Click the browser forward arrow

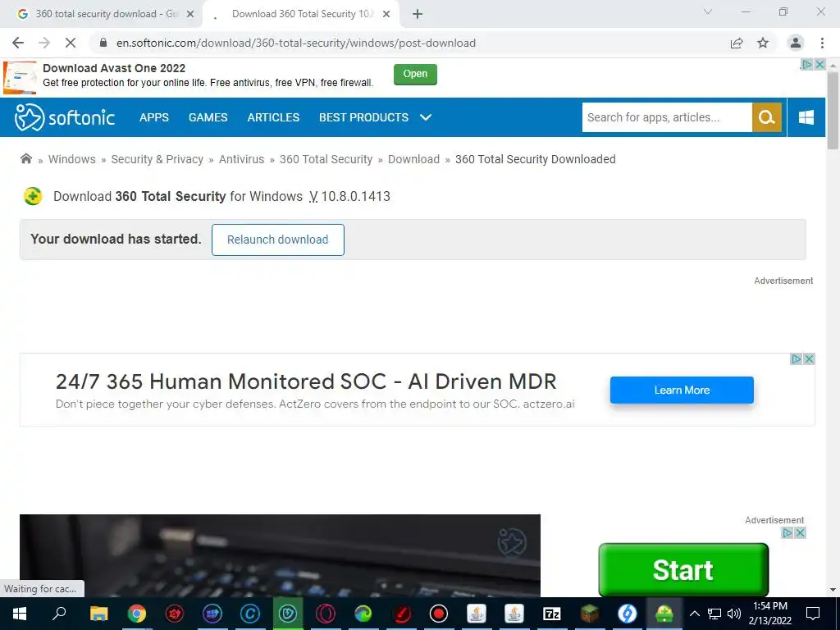44,43
